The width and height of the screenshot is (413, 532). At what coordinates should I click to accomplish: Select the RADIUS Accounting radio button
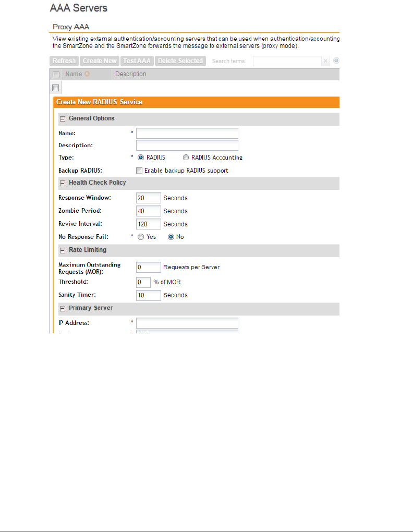(x=186, y=158)
